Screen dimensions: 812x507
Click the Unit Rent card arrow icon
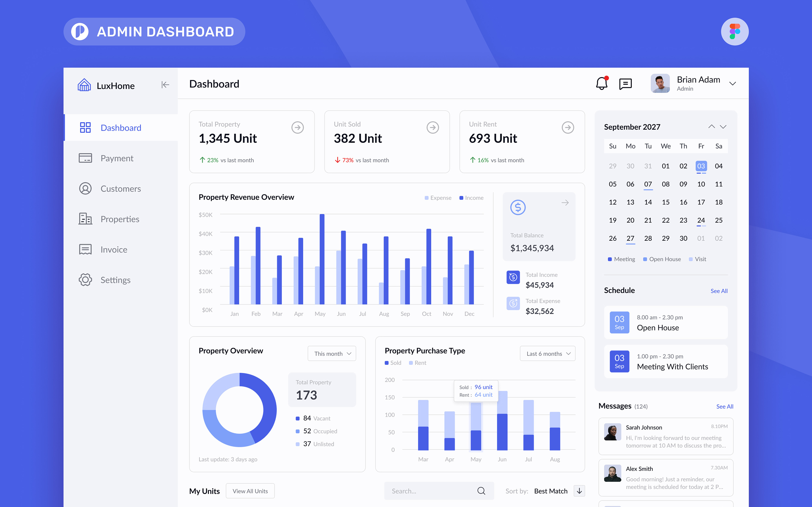coord(568,128)
